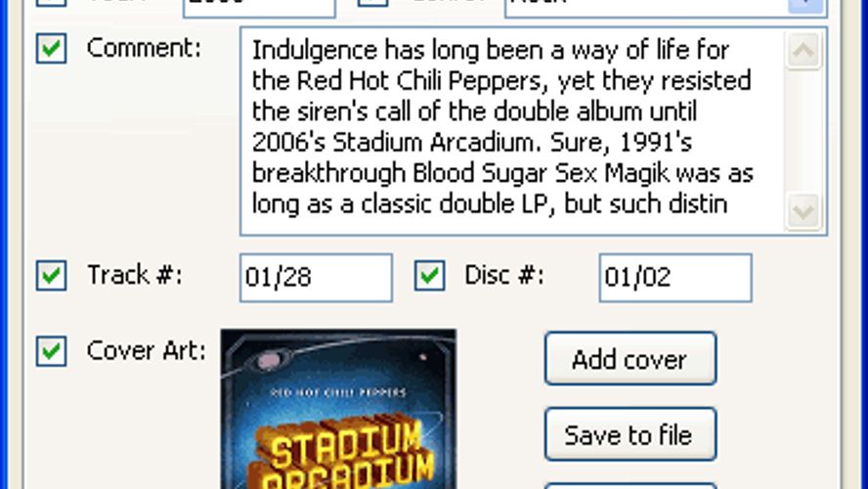Select the Stadium Arcadium cover art thumbnail
The image size is (868, 489).
pos(339,409)
